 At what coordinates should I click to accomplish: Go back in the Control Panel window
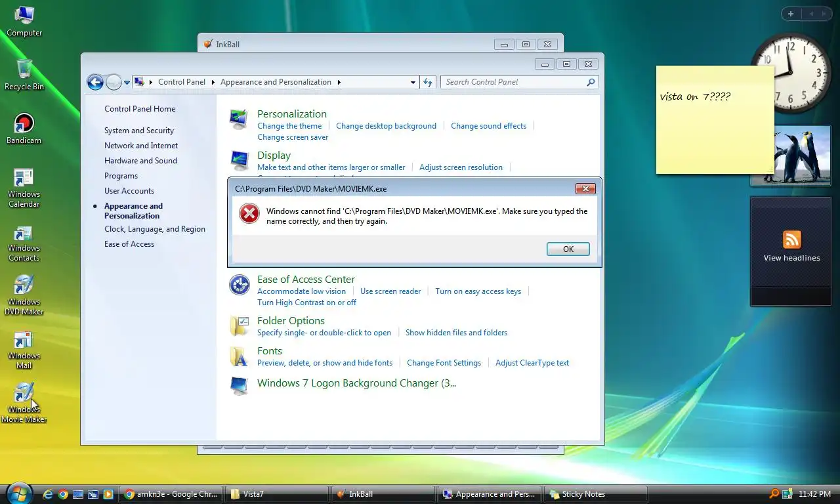95,82
